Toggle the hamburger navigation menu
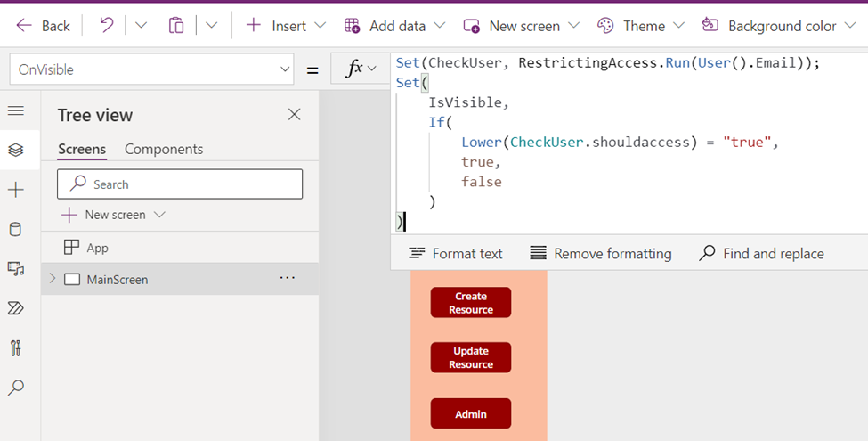 (16, 110)
